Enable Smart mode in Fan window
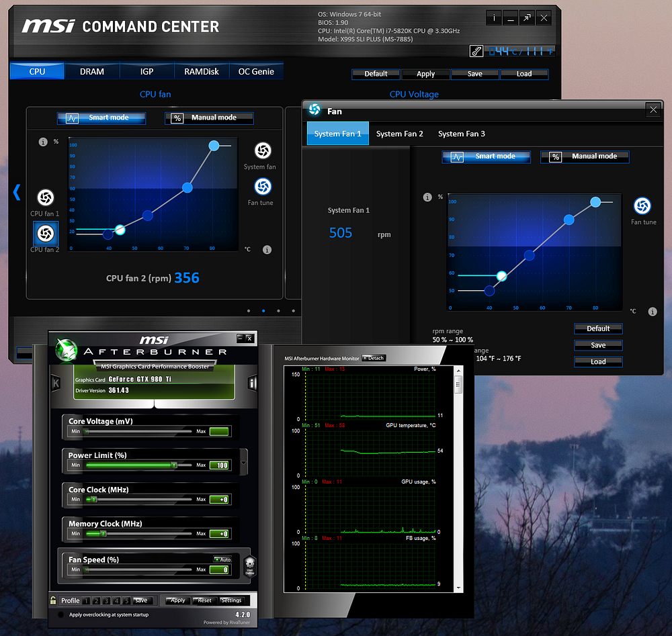 486,156
